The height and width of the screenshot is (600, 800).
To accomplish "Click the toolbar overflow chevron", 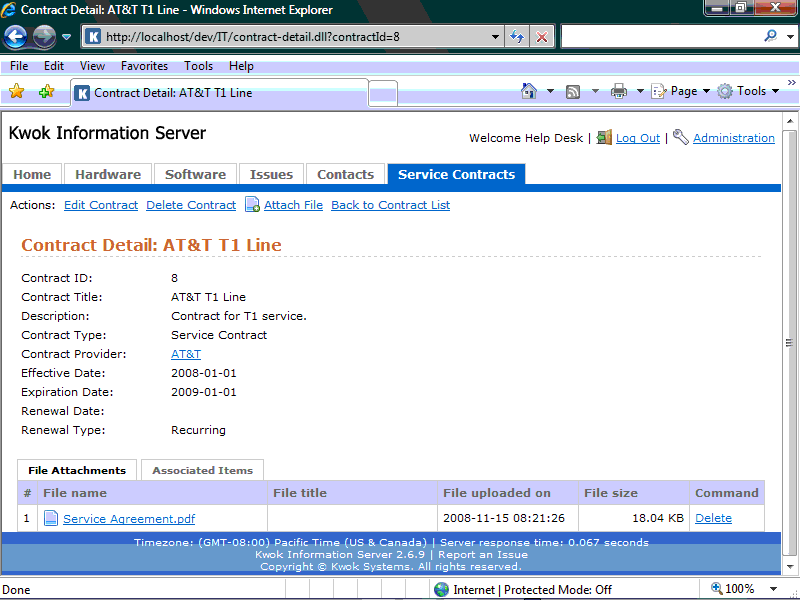I will click(x=792, y=82).
